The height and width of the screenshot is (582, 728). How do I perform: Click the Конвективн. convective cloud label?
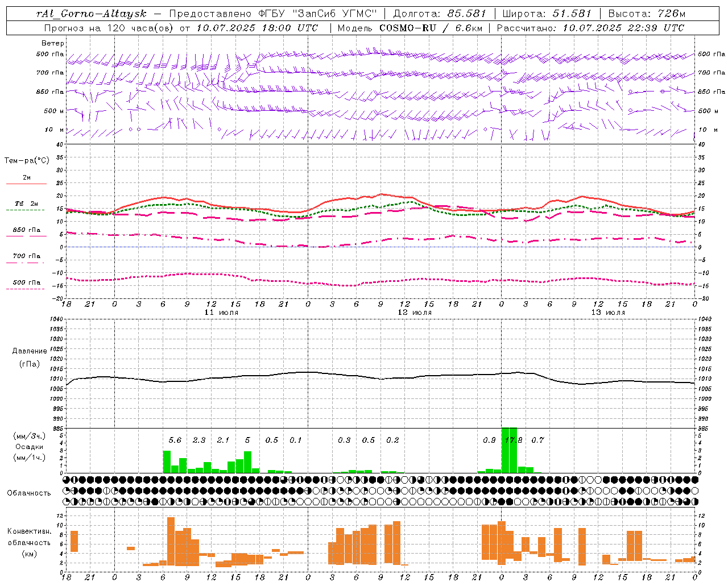[29, 531]
